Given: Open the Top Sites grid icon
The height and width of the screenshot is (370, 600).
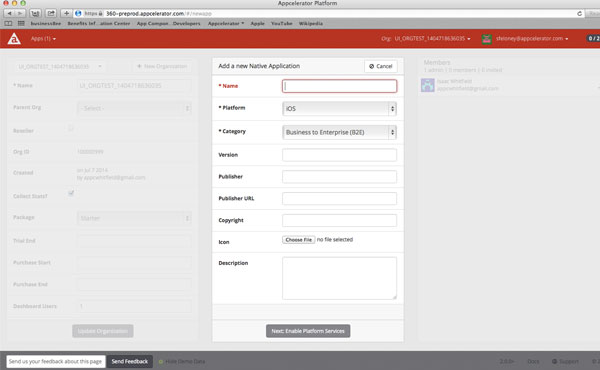Looking at the screenshot, I should [21, 23].
